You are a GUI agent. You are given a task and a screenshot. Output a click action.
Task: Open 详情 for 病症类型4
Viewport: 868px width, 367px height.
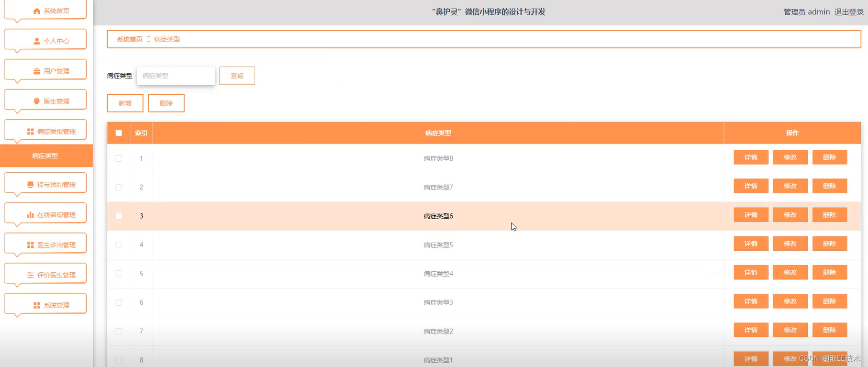751,272
